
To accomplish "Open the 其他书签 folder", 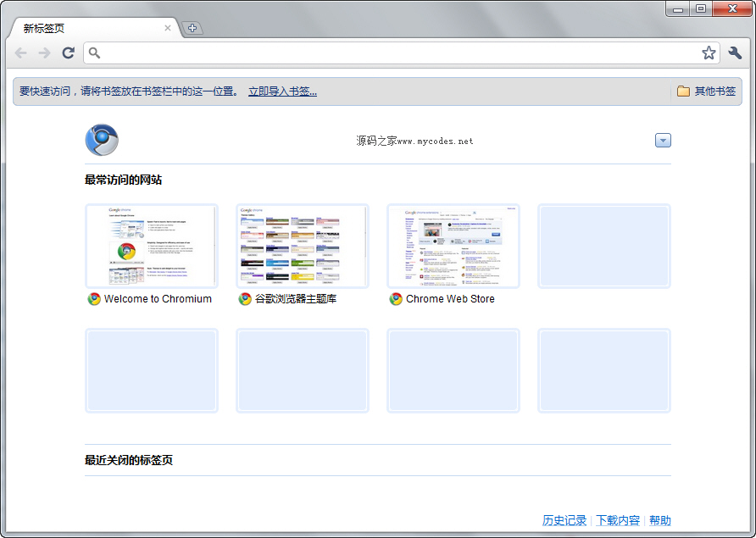I will [706, 92].
